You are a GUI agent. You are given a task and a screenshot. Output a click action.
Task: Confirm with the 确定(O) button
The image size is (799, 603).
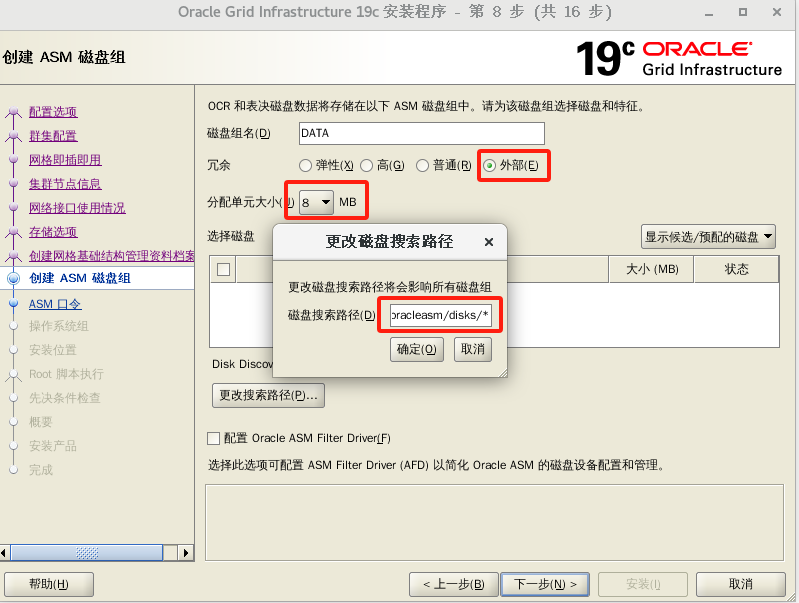[416, 349]
